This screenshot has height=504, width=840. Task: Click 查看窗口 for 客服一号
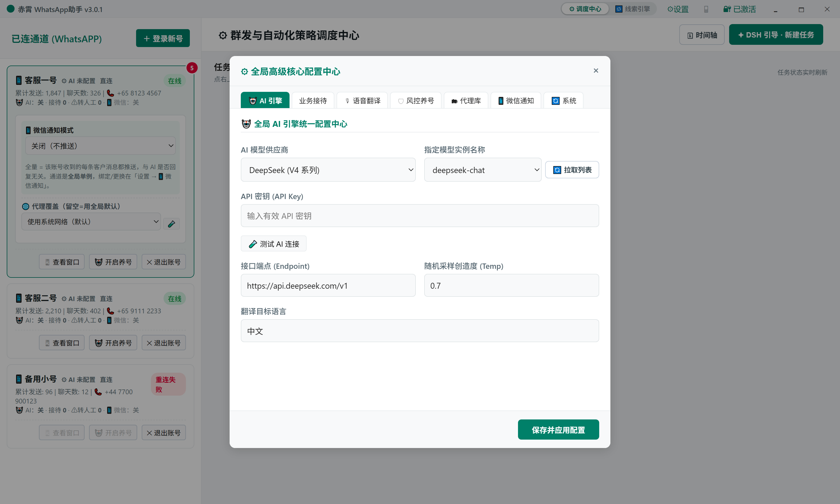[62, 262]
